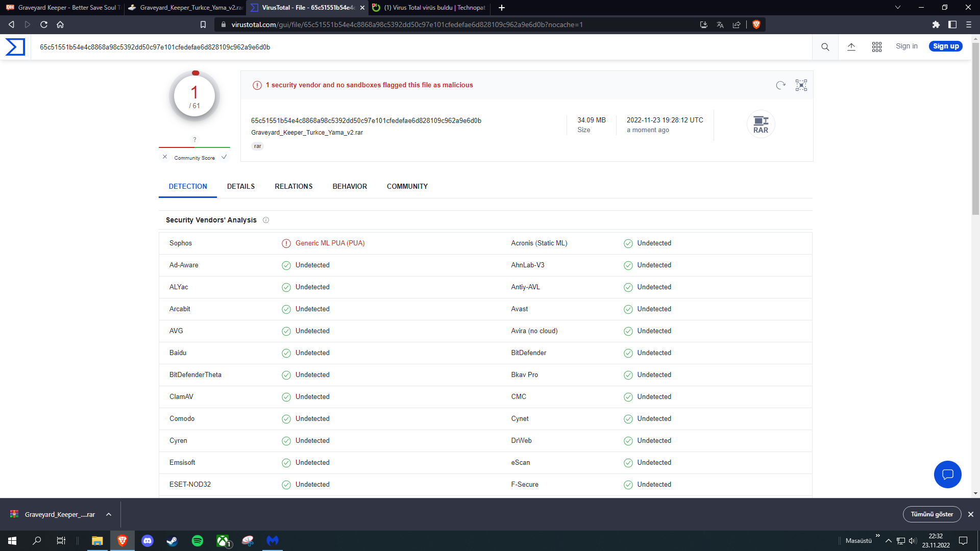Switch to the DETAILS tab
The width and height of the screenshot is (980, 551).
tap(240, 186)
